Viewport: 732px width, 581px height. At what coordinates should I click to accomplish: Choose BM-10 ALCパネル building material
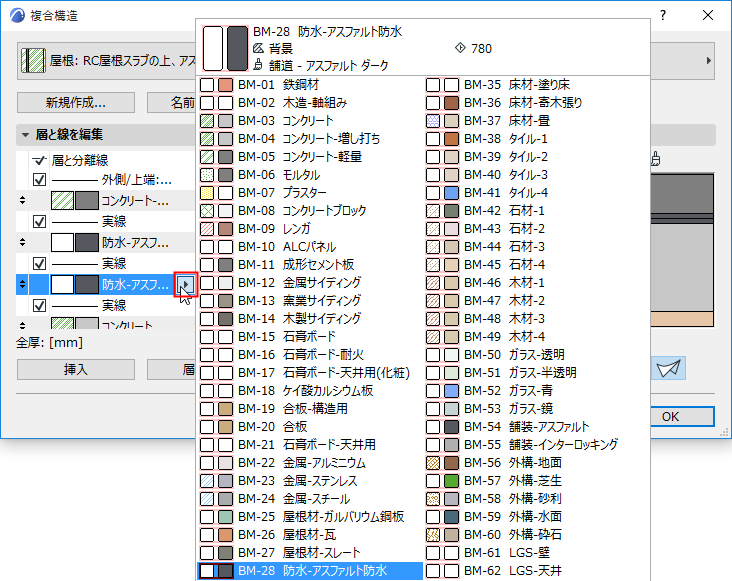[310, 247]
